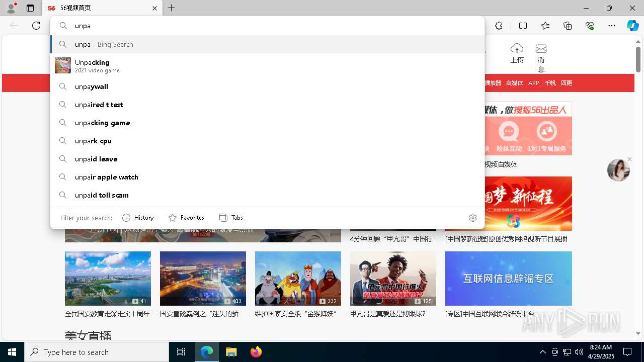This screenshot has width=644, height=362.
Task: Click into the address bar text 'unpa'
Action: (x=83, y=26)
